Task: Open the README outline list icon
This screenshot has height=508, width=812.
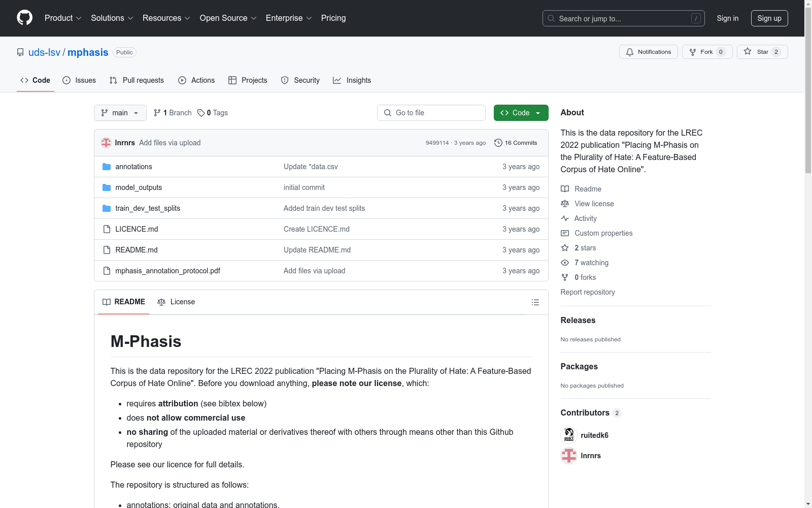Action: (535, 302)
